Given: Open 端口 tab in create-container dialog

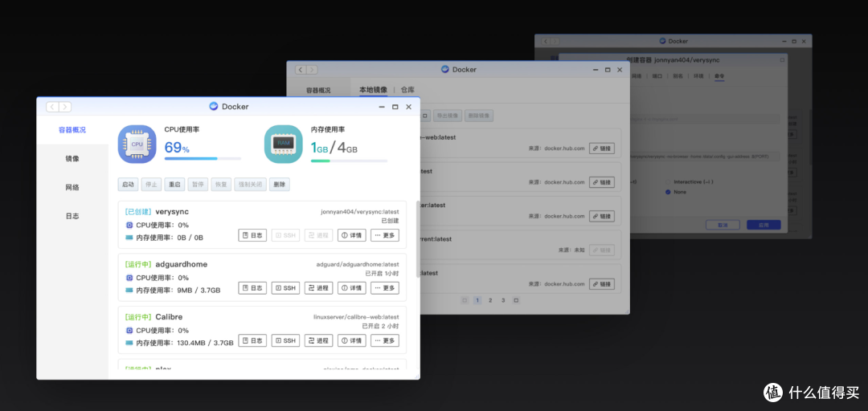Looking at the screenshot, I should coord(657,75).
